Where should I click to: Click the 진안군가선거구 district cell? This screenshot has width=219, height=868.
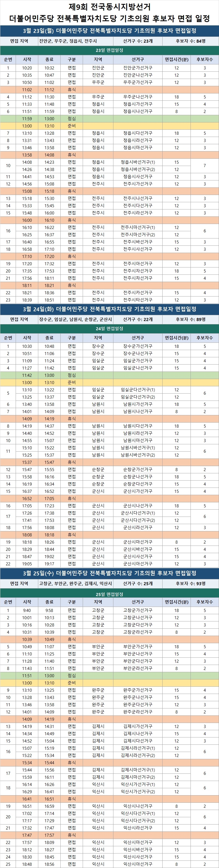point(138,68)
